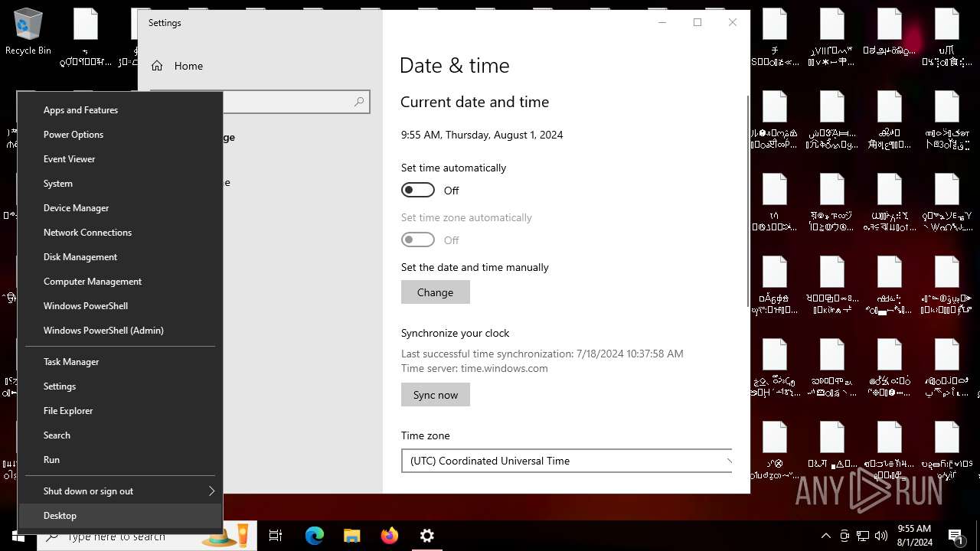
Task: Open File Explorer from the taskbar
Action: (351, 536)
